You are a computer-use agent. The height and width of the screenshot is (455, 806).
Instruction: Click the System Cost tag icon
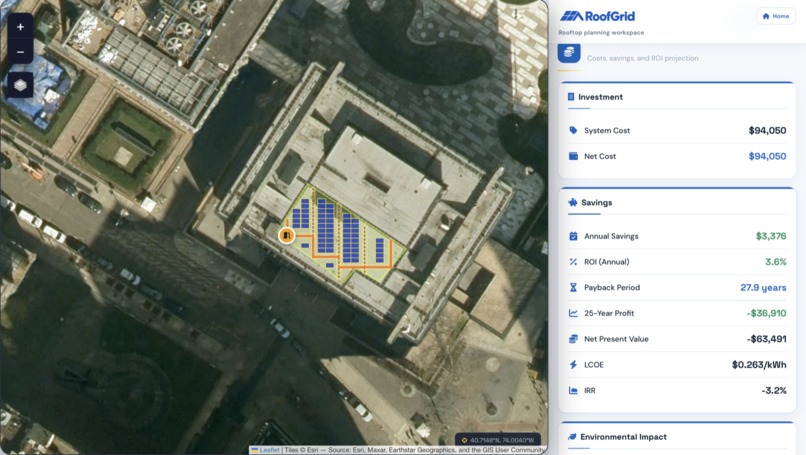[573, 131]
